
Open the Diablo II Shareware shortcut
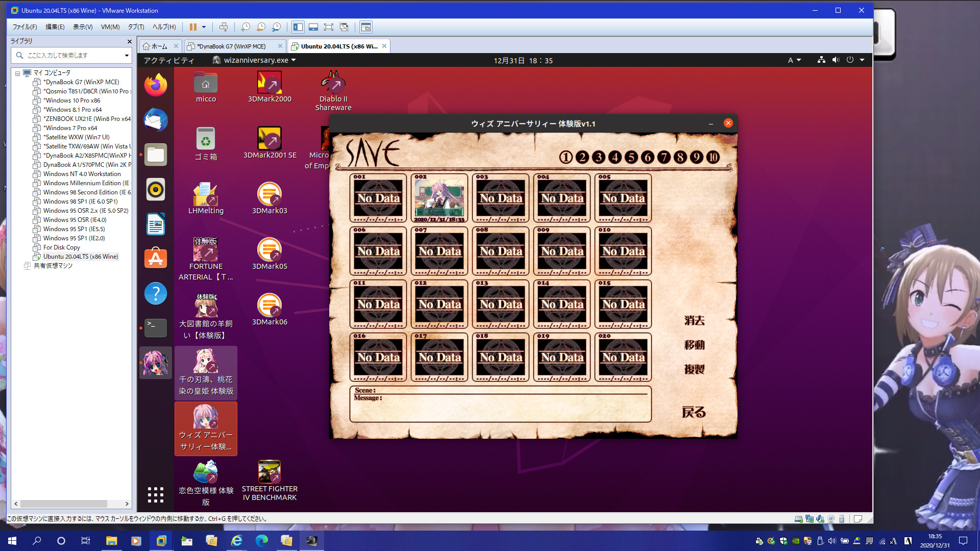333,91
